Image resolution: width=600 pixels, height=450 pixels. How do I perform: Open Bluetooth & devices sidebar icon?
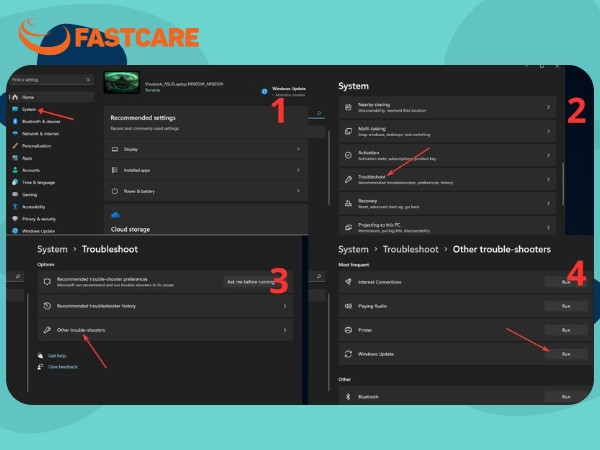point(15,121)
